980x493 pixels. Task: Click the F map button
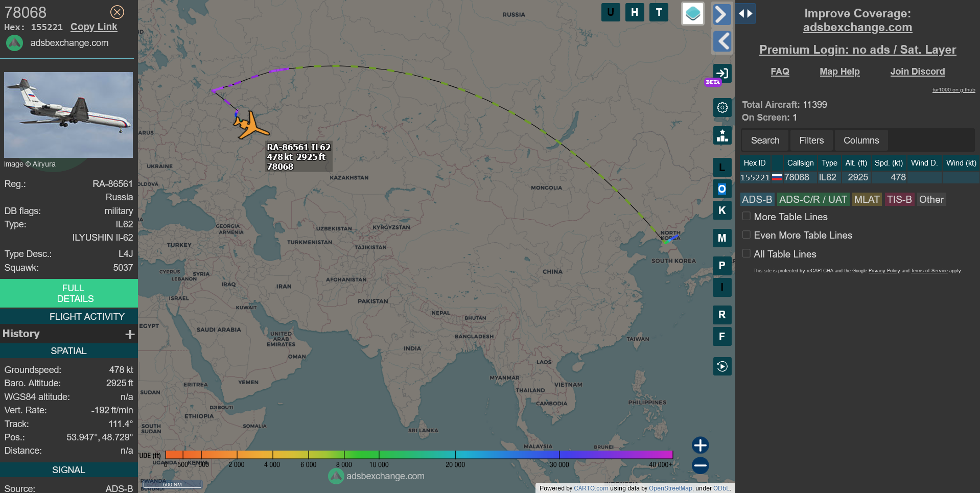722,337
